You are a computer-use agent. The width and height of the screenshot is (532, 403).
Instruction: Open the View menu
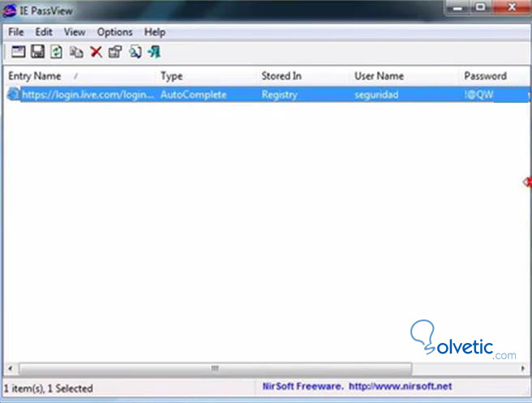click(x=75, y=32)
